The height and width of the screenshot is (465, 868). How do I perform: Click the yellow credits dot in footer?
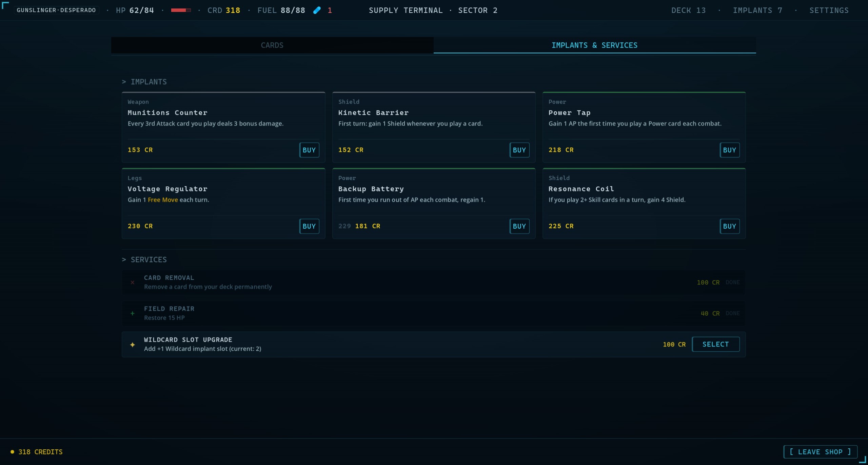tap(13, 452)
